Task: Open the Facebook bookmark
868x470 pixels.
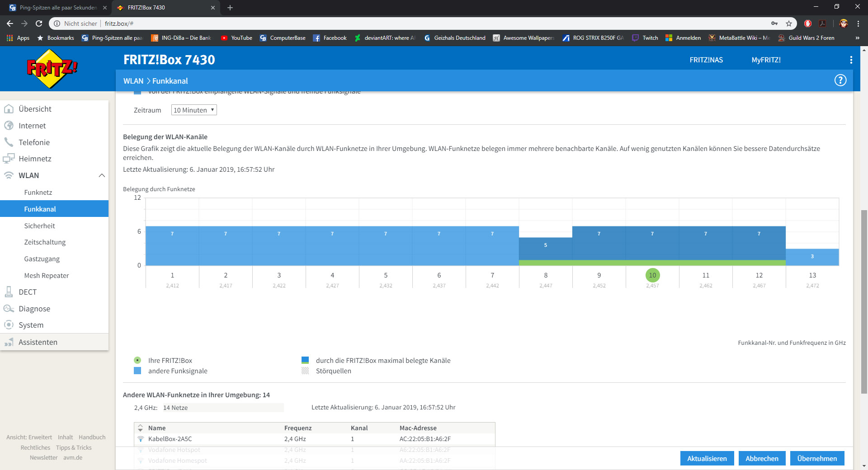Action: pyautogui.click(x=330, y=38)
